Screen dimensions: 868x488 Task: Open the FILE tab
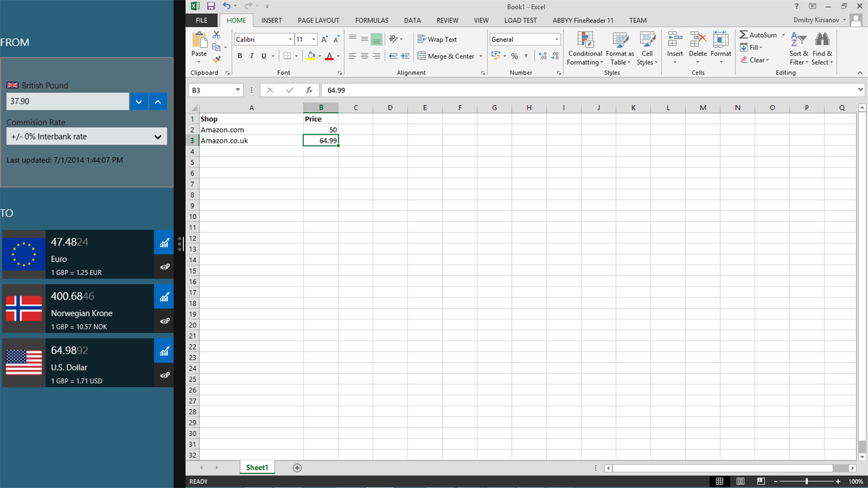201,20
